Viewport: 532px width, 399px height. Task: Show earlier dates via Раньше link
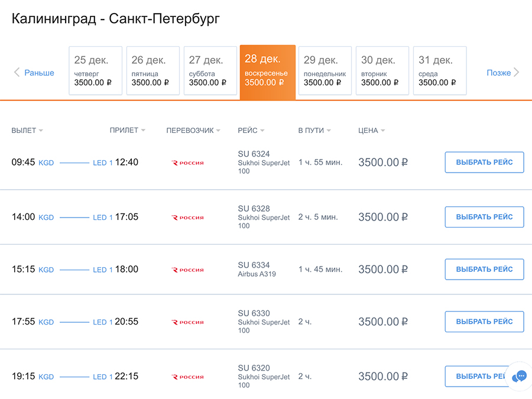(39, 73)
